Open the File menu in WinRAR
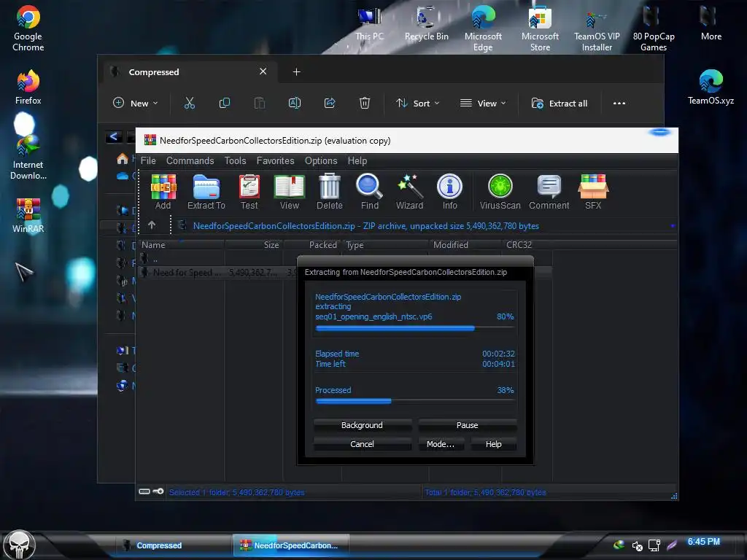This screenshot has height=560, width=747. coord(148,160)
